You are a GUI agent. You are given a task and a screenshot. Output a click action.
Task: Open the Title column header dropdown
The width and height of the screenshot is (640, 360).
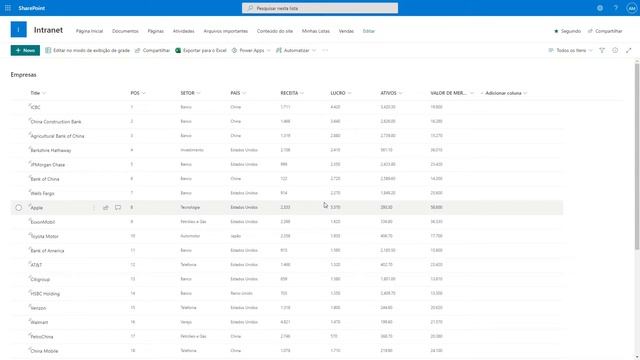pos(44,93)
